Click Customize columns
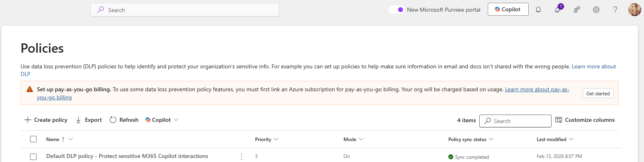 tap(585, 120)
